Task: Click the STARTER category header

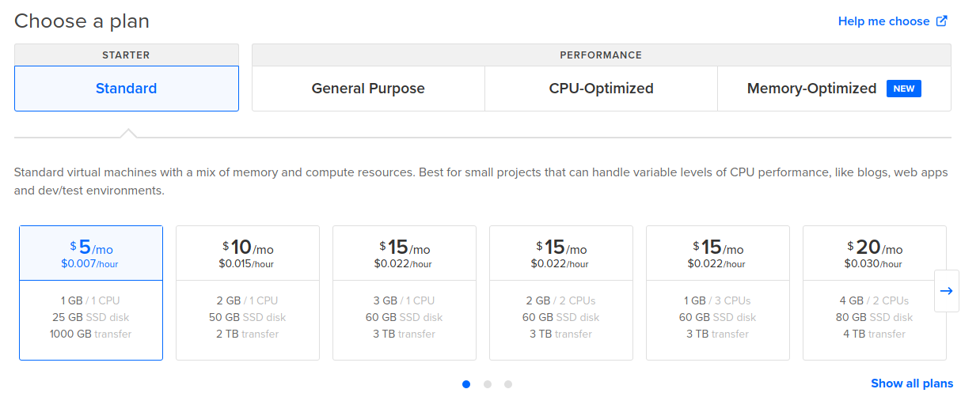Action: (127, 55)
